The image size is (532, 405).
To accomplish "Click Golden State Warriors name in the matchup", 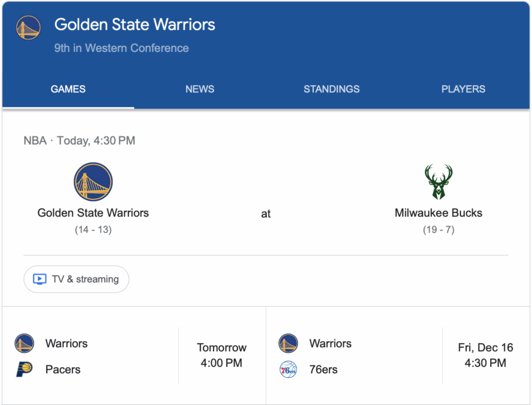I will [93, 213].
